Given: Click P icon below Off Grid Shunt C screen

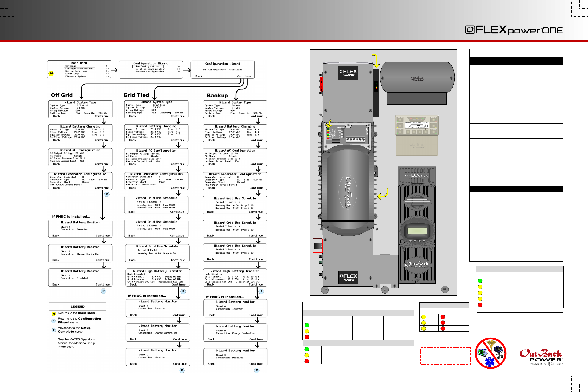Looking at the screenshot, I should click(x=104, y=291).
